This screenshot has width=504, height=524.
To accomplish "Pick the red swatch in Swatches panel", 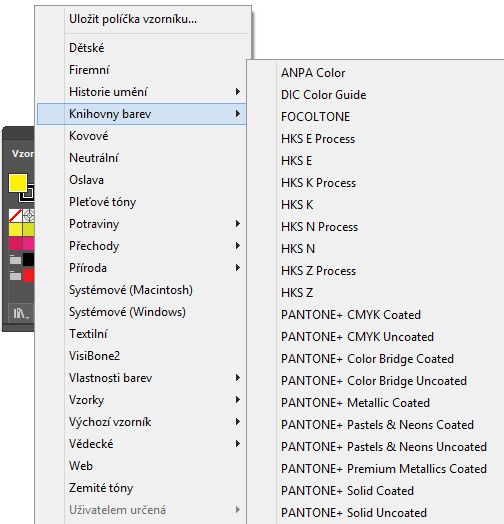I will pos(28,276).
